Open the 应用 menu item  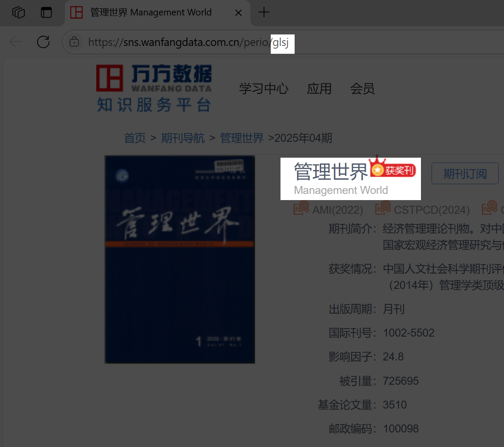[x=319, y=88]
